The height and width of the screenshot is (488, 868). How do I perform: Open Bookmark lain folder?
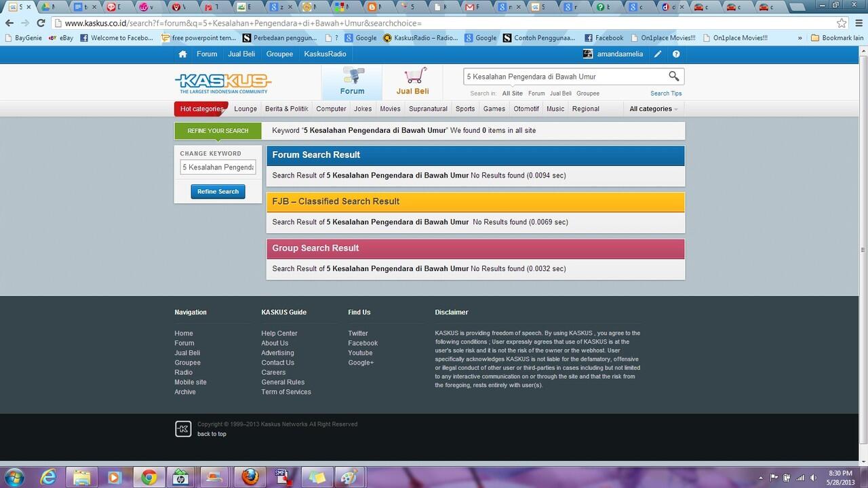pos(837,38)
